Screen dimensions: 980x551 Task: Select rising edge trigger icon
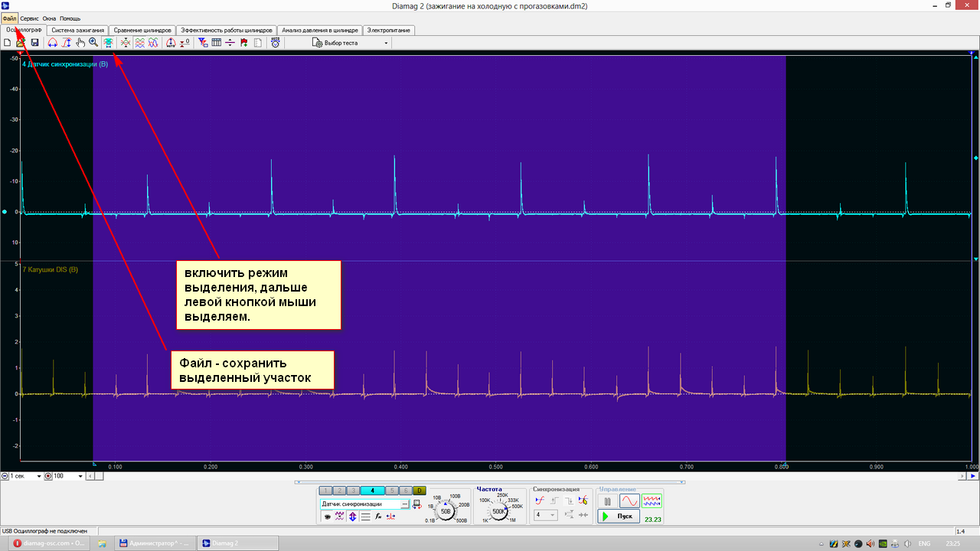(x=555, y=500)
